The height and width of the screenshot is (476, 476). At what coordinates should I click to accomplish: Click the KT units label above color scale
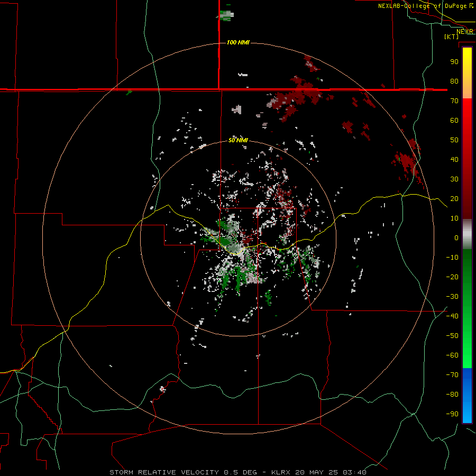(x=452, y=36)
